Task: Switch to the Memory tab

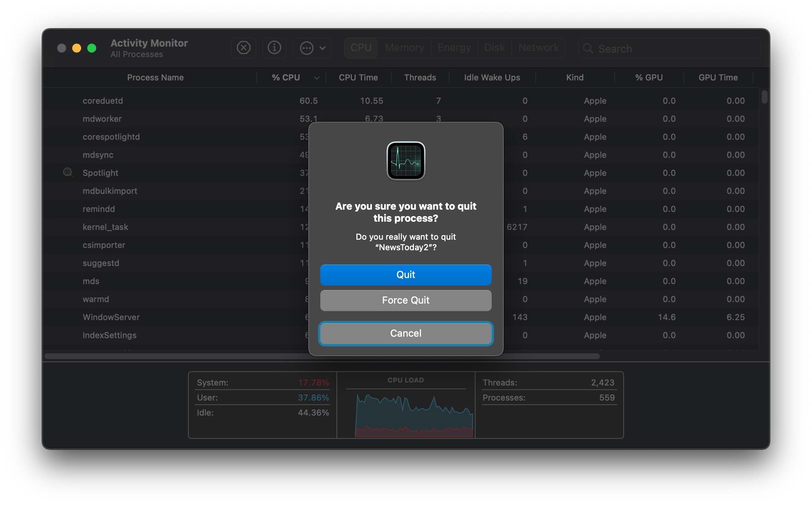Action: pyautogui.click(x=404, y=48)
